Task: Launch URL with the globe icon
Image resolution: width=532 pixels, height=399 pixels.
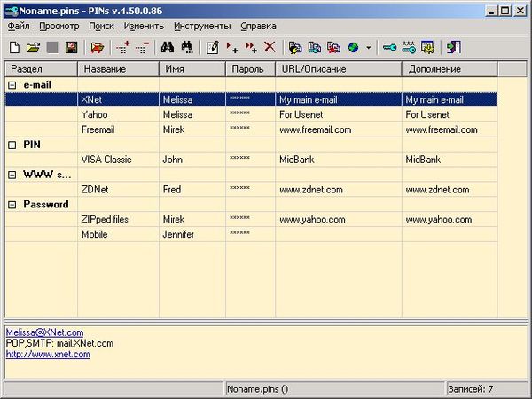Action: click(x=353, y=48)
